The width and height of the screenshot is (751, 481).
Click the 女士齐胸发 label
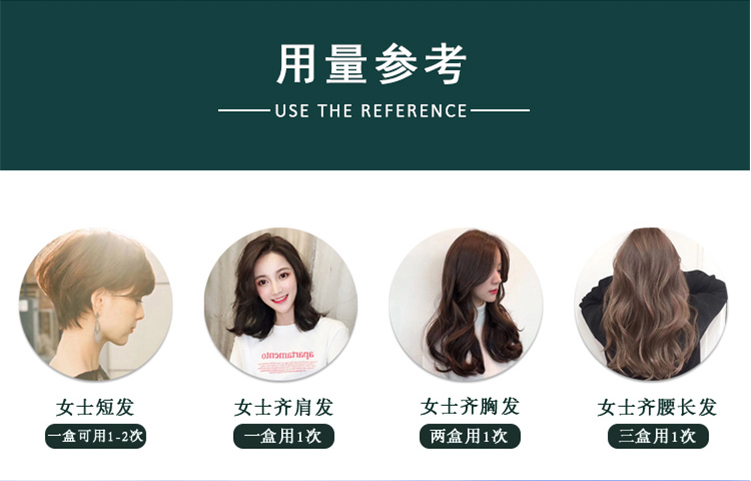tap(470, 407)
